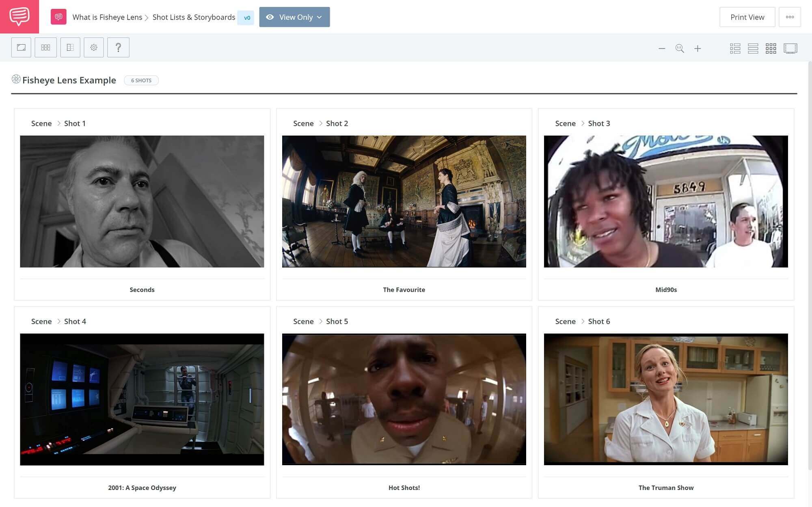
Task: Switch to the filmstrip slideshow view
Action: coord(790,49)
